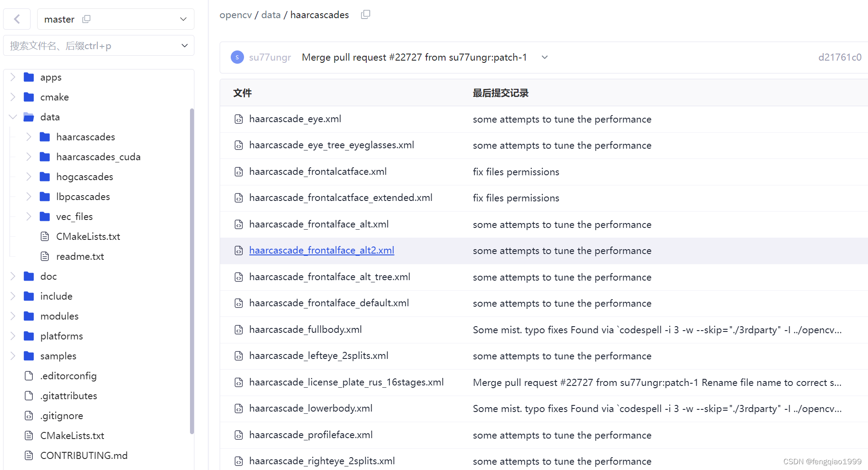This screenshot has height=470, width=868.
Task: Click the file search input field
Action: [93, 46]
